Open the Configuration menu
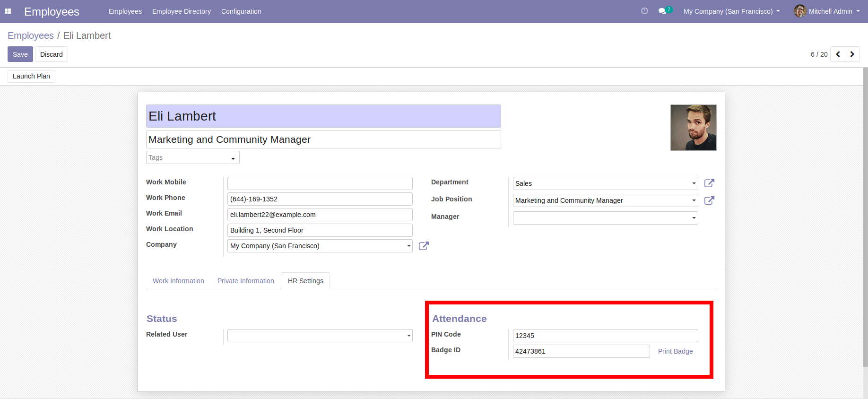The height and width of the screenshot is (399, 868). pos(241,11)
